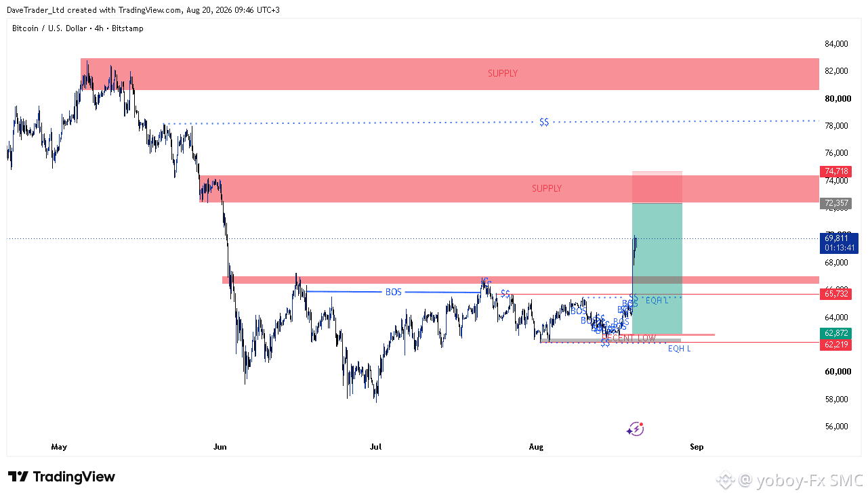Click the 68,000 price axis label
The height and width of the screenshot is (497, 868).
pyautogui.click(x=836, y=263)
